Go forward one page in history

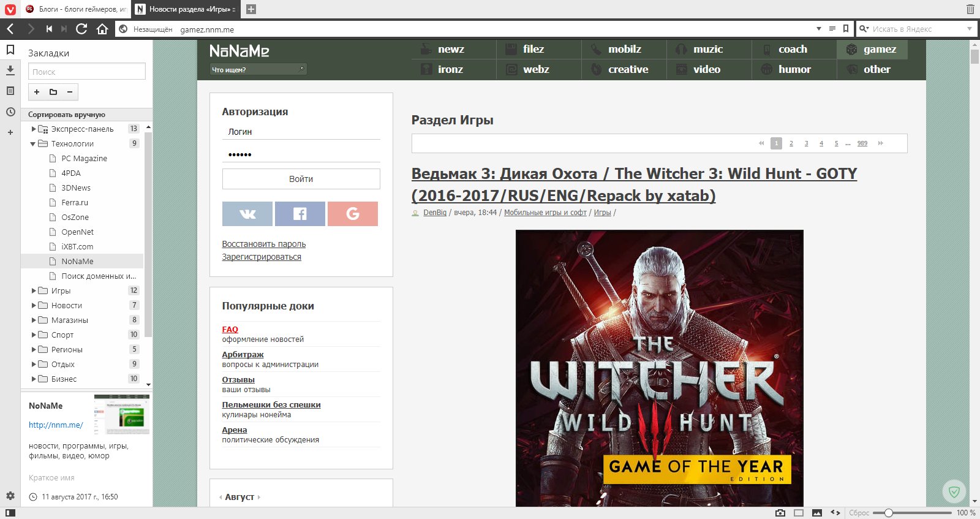(31, 29)
